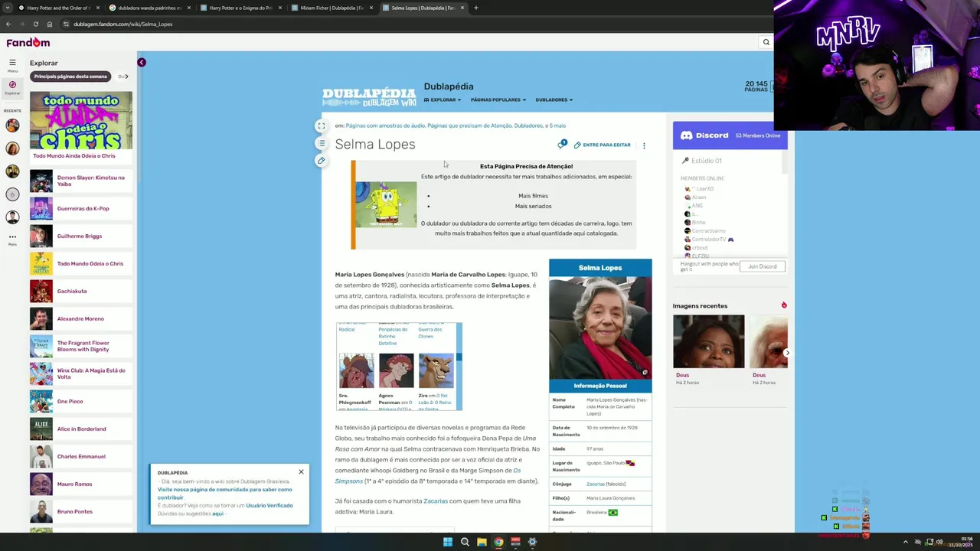
Task: Click the recent images activity icon
Action: [x=783, y=305]
